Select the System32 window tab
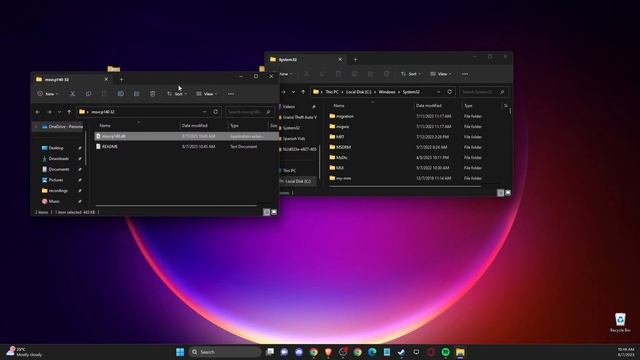The image size is (640, 360). [x=306, y=60]
